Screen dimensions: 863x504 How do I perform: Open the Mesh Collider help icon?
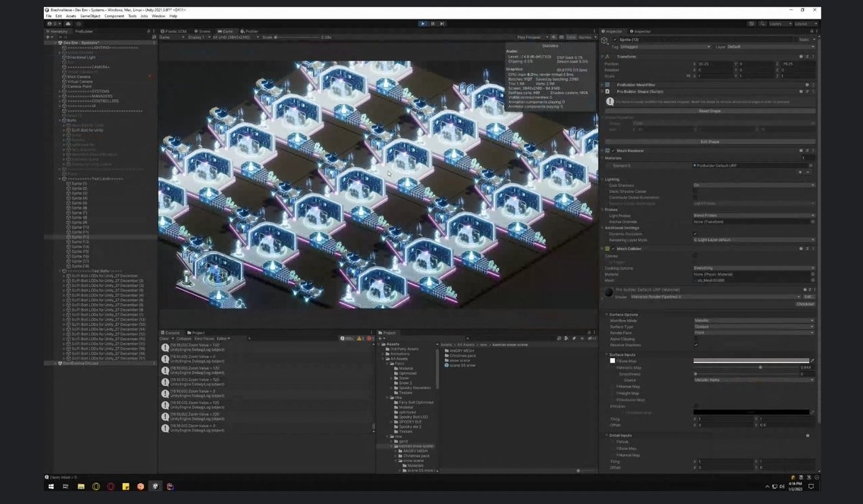[x=800, y=249]
